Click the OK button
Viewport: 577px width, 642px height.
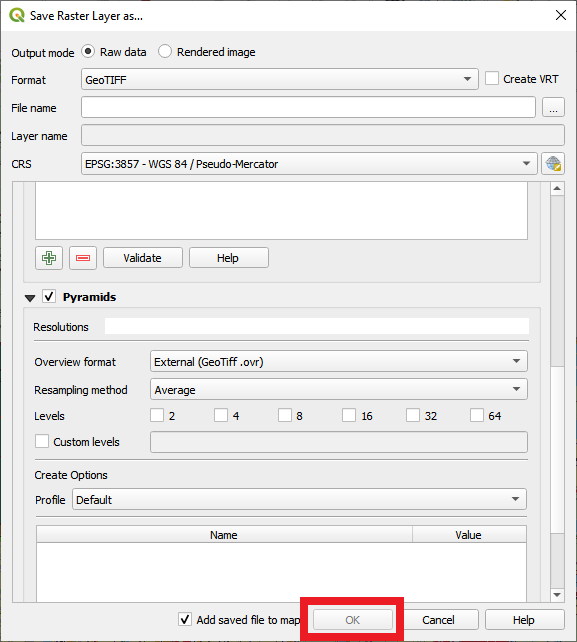(x=353, y=620)
